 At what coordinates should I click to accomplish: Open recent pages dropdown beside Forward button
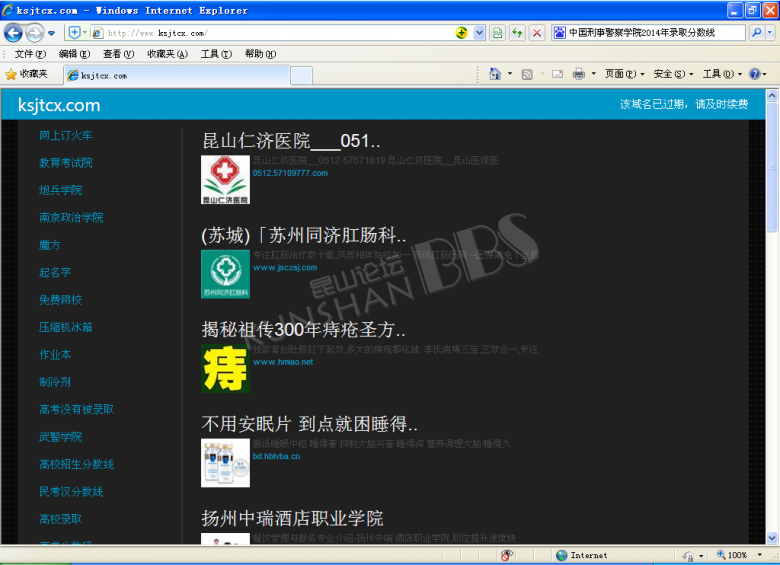coord(51,33)
